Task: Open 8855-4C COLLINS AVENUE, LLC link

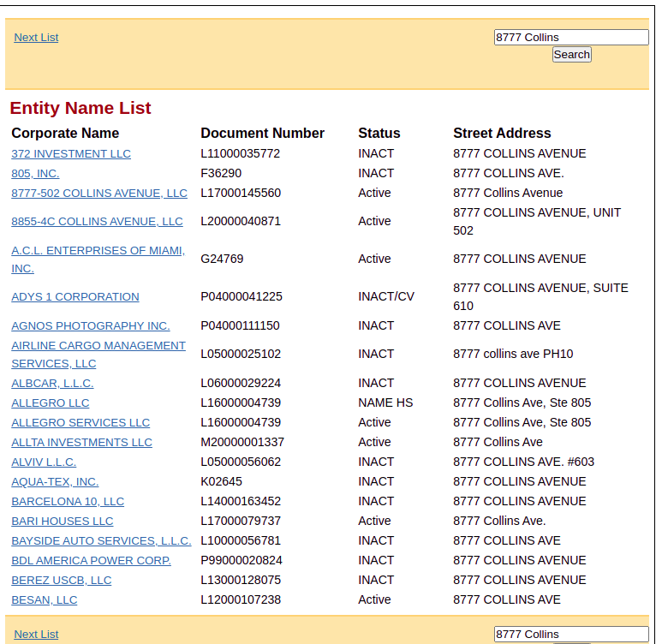Action: tap(97, 221)
